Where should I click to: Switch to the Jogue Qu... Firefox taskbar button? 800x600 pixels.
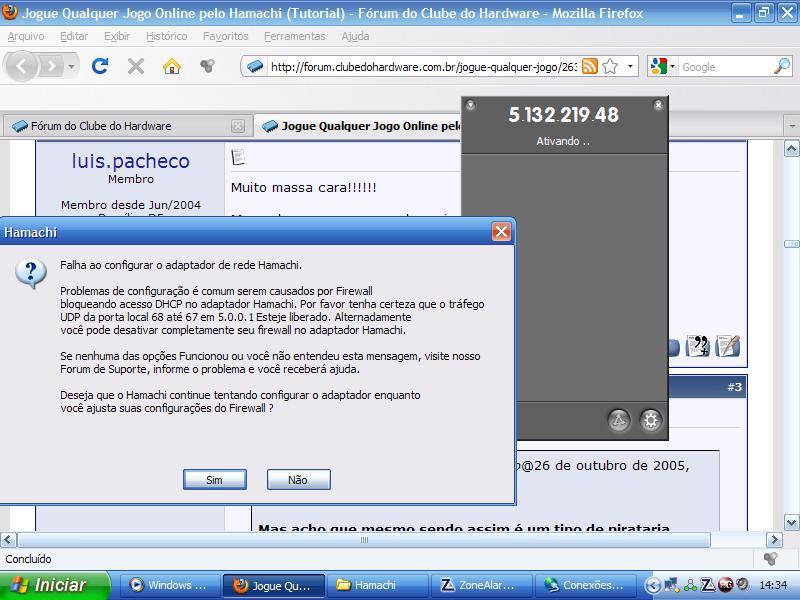[274, 585]
